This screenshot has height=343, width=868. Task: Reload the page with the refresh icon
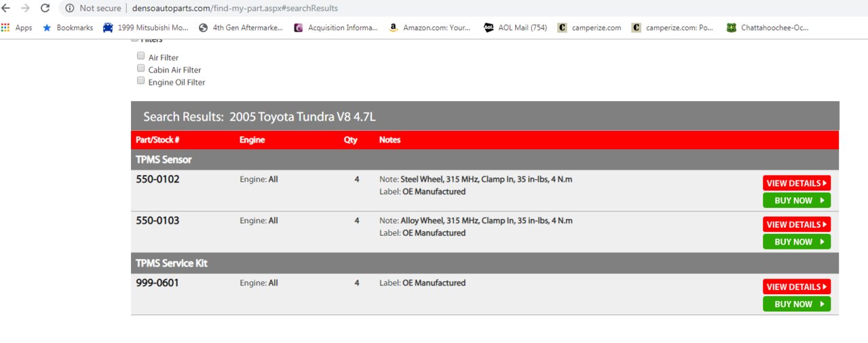[x=45, y=8]
